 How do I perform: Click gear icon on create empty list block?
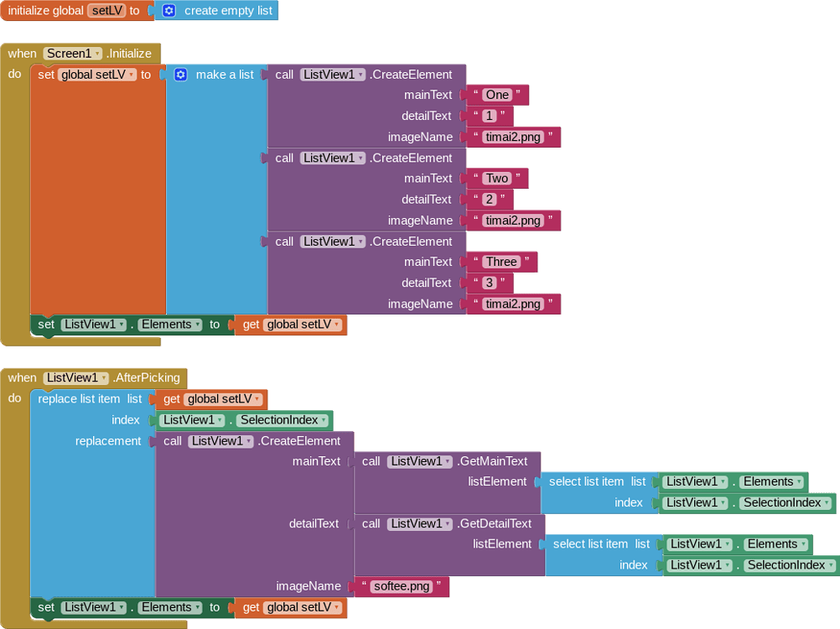(169, 11)
